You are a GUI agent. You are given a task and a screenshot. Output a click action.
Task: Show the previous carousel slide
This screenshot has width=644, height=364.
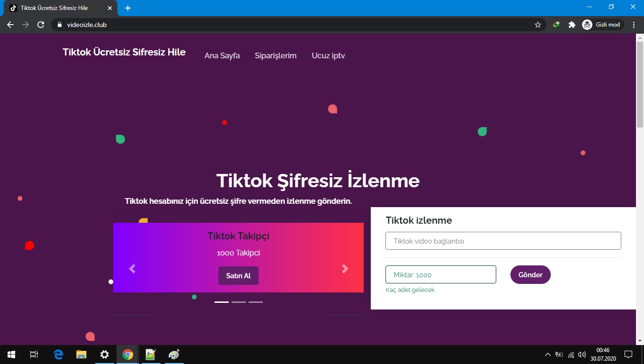132,269
